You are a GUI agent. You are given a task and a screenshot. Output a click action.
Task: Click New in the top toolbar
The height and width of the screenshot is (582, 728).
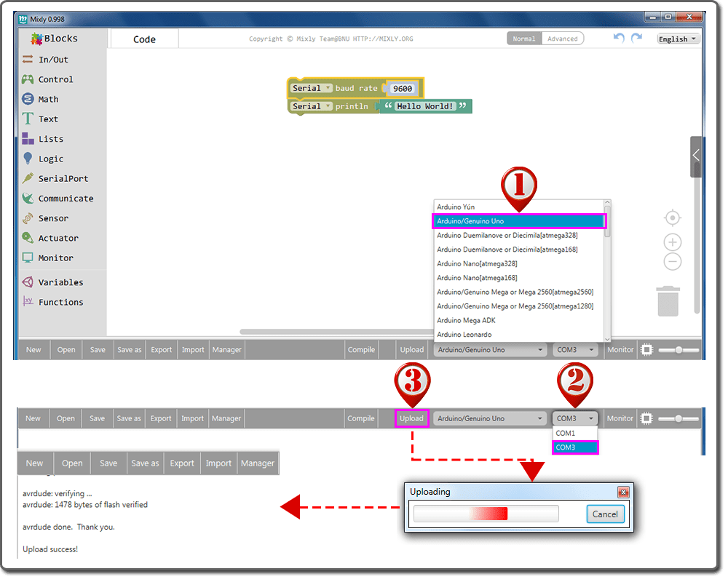click(33, 350)
